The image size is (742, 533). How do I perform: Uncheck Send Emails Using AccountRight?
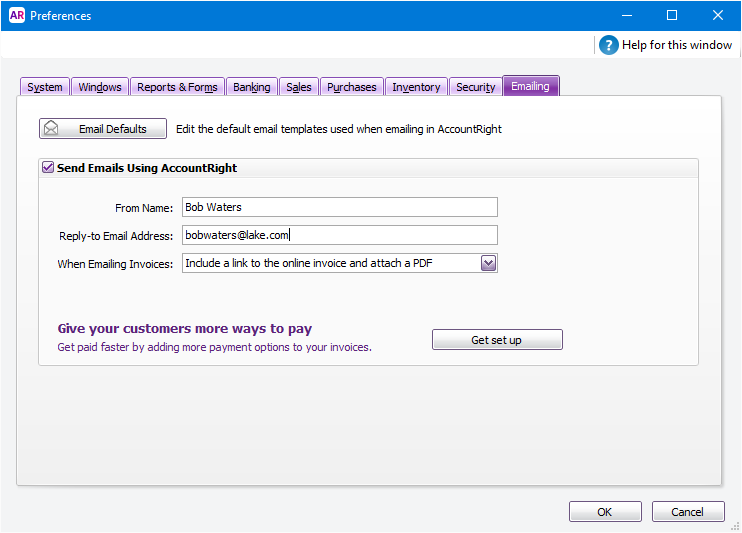[x=48, y=168]
